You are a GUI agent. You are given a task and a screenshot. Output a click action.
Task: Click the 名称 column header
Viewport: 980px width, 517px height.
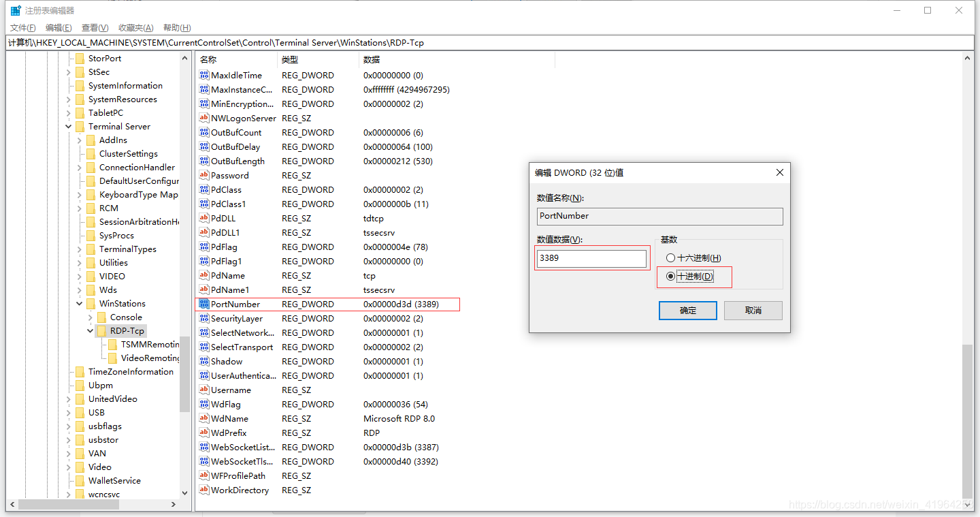click(236, 60)
